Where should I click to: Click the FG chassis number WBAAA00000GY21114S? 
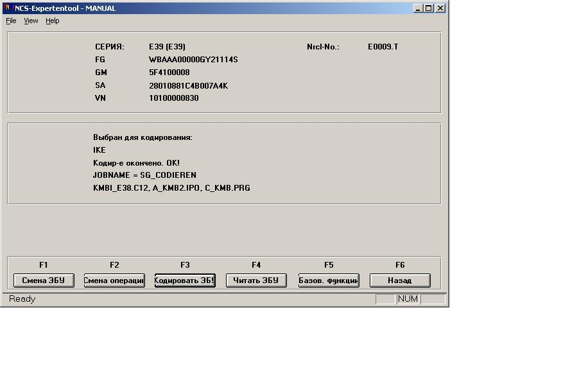(193, 60)
